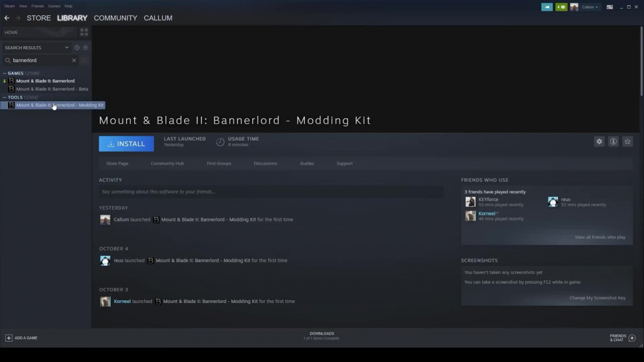The width and height of the screenshot is (644, 362).
Task: Click the info icon beside the gear
Action: 613,142
